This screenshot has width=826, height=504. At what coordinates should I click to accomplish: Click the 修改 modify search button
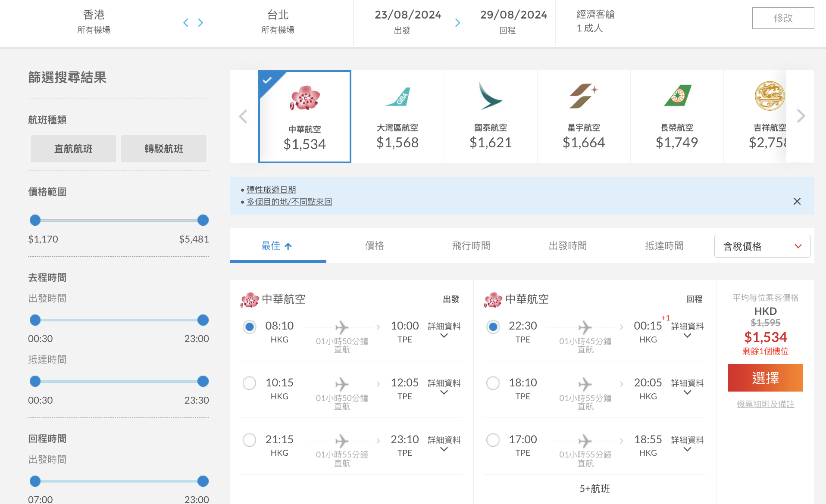[783, 18]
